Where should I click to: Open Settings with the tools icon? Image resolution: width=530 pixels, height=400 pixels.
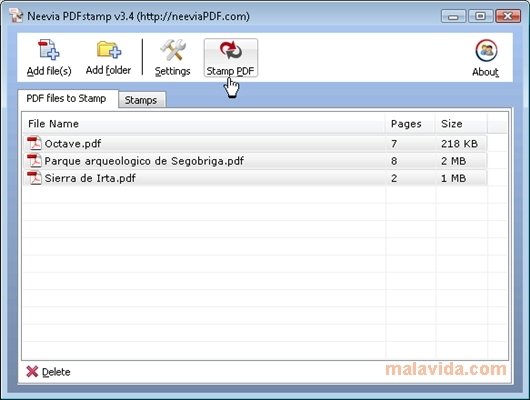(173, 50)
